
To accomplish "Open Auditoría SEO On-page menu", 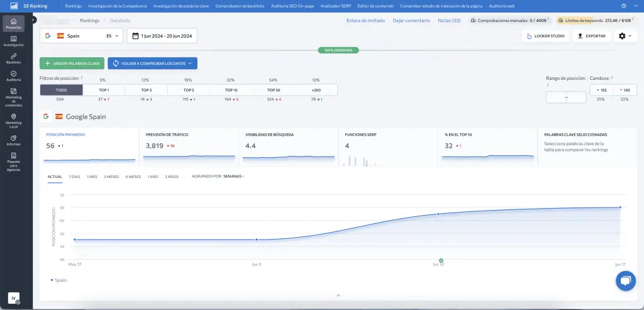I will [292, 6].
